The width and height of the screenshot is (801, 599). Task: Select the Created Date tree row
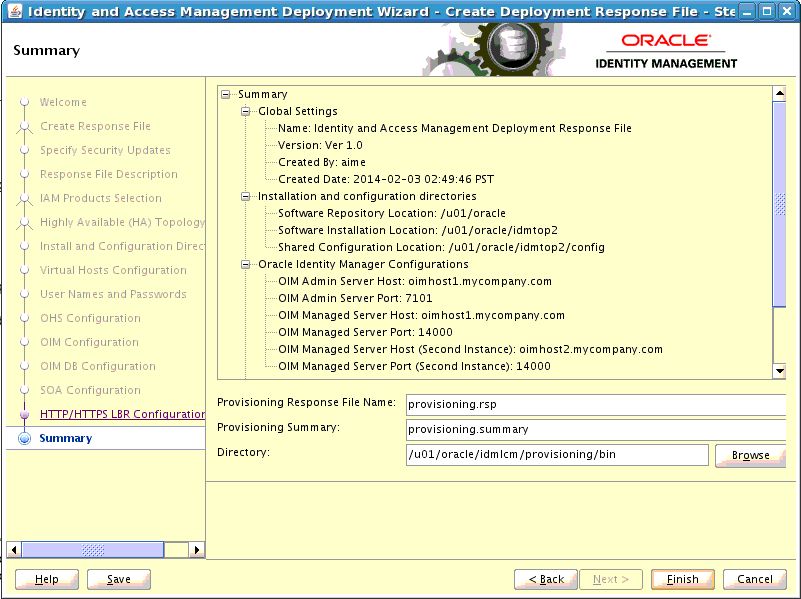tap(386, 179)
